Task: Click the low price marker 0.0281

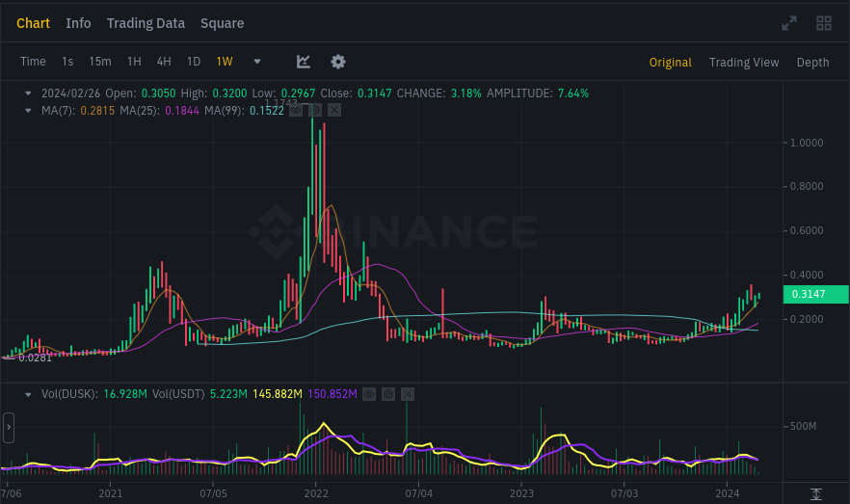Action: (36, 358)
